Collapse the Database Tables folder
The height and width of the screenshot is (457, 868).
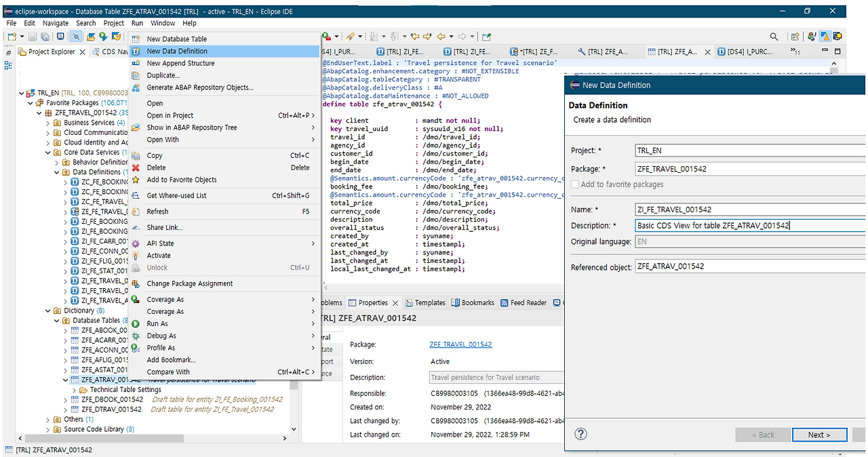coord(57,321)
